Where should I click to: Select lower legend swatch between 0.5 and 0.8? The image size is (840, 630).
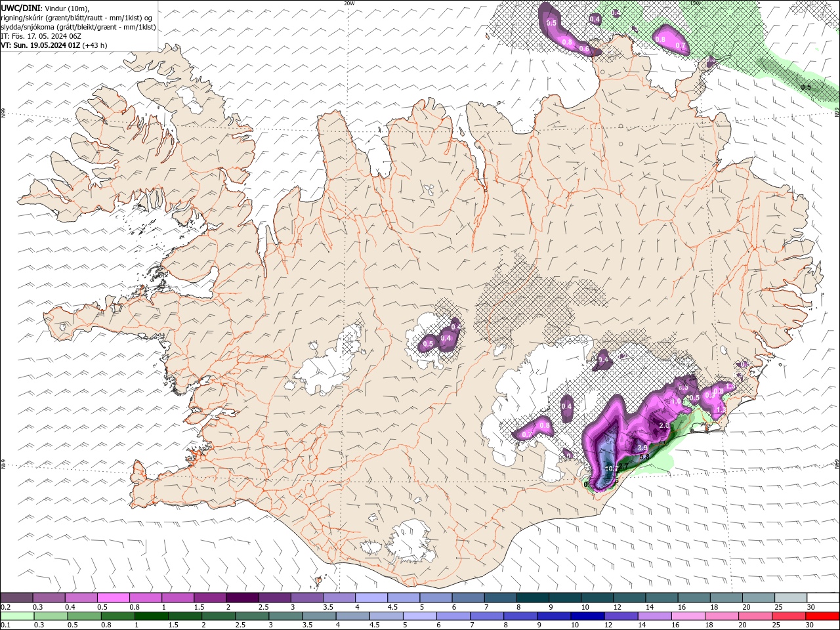85,616
